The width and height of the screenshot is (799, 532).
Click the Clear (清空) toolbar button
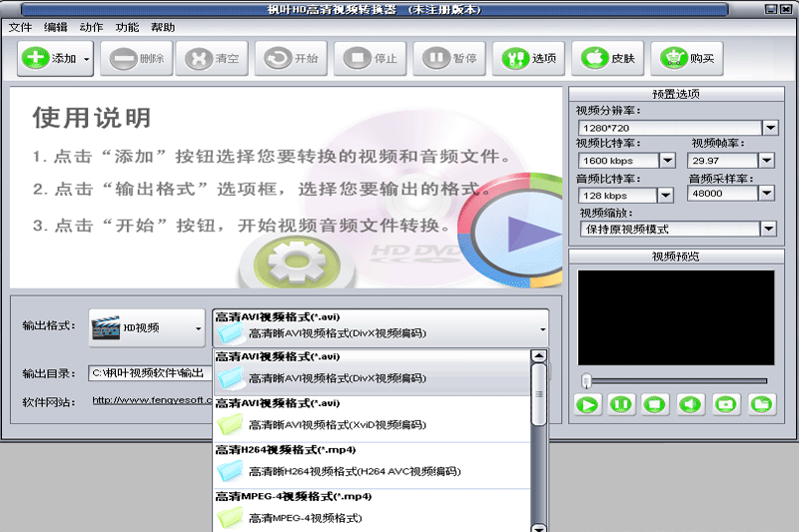[x=212, y=59]
